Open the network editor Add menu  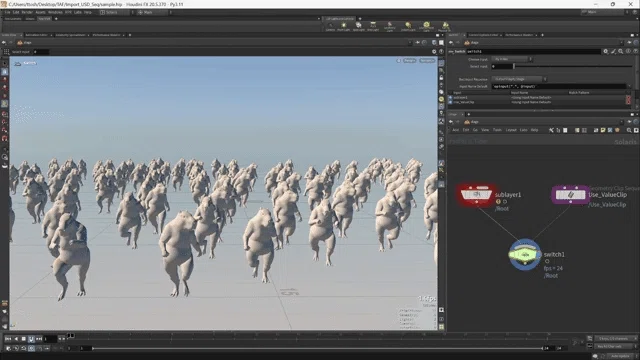(456, 130)
